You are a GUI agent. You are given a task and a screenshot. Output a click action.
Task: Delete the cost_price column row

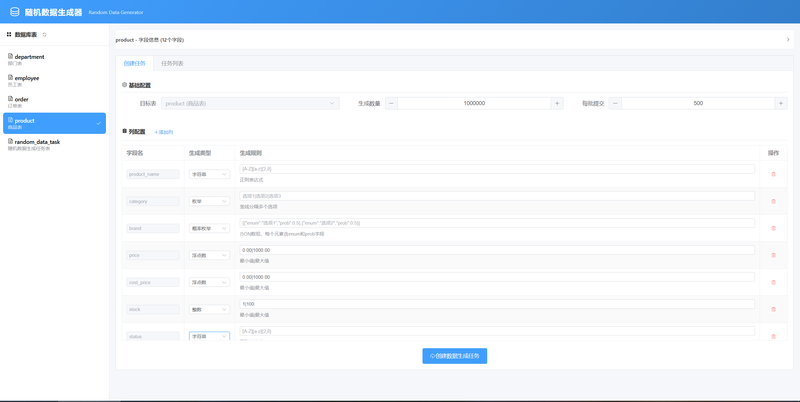point(773,282)
